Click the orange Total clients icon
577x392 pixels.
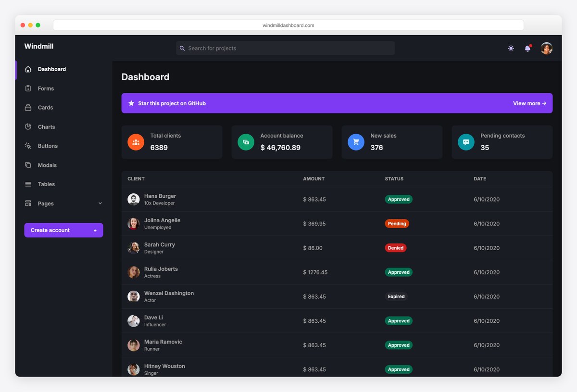pyautogui.click(x=136, y=142)
